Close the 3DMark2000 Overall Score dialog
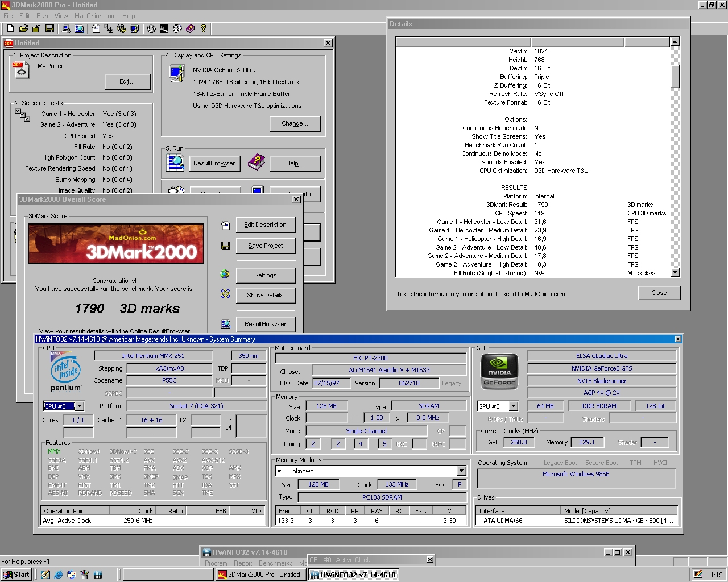The image size is (728, 582). pyautogui.click(x=296, y=199)
